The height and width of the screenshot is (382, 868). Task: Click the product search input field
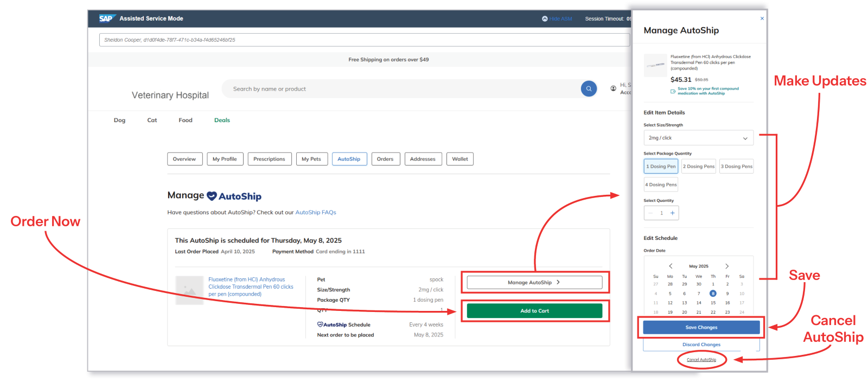(401, 89)
